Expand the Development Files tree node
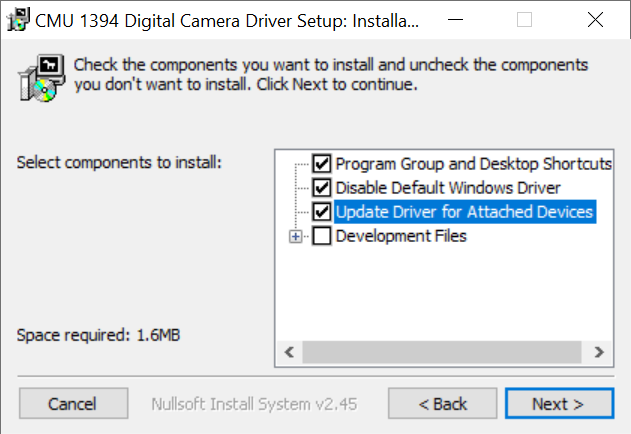The height and width of the screenshot is (434, 631). pos(295,236)
